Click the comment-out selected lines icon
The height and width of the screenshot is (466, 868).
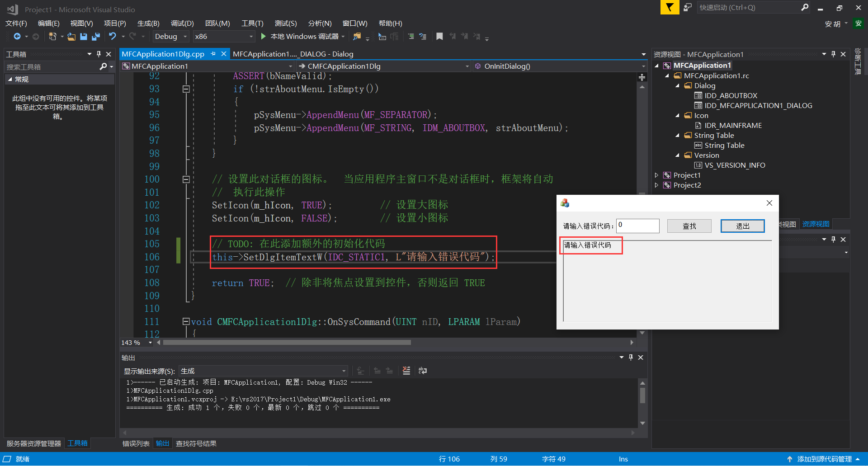point(411,37)
